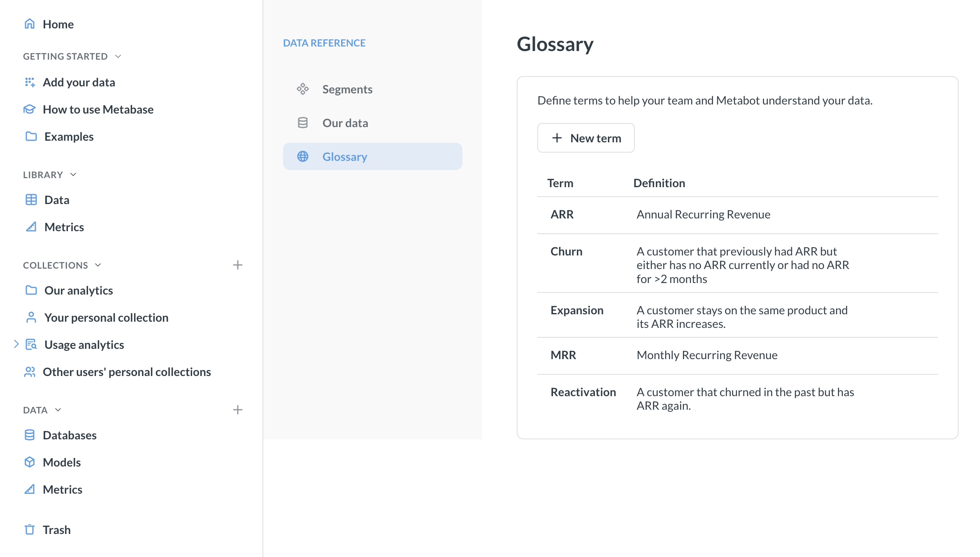
Task: Select the Glossary reference item
Action: point(373,157)
